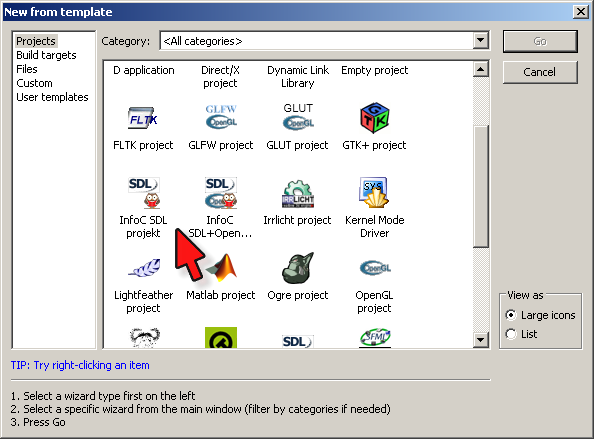Click the Cancel button

pos(540,72)
